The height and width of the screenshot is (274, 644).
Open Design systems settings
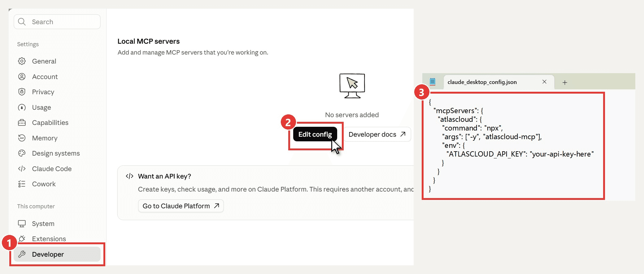pos(57,153)
